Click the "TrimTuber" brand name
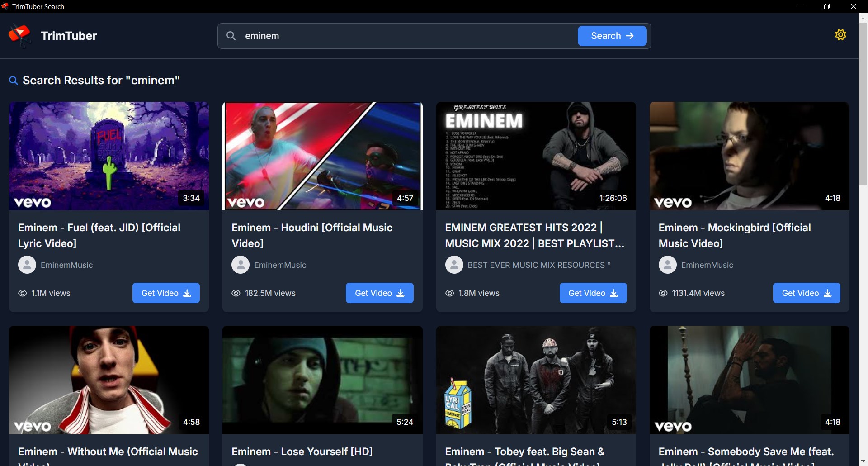Image resolution: width=868 pixels, height=466 pixels. [69, 36]
